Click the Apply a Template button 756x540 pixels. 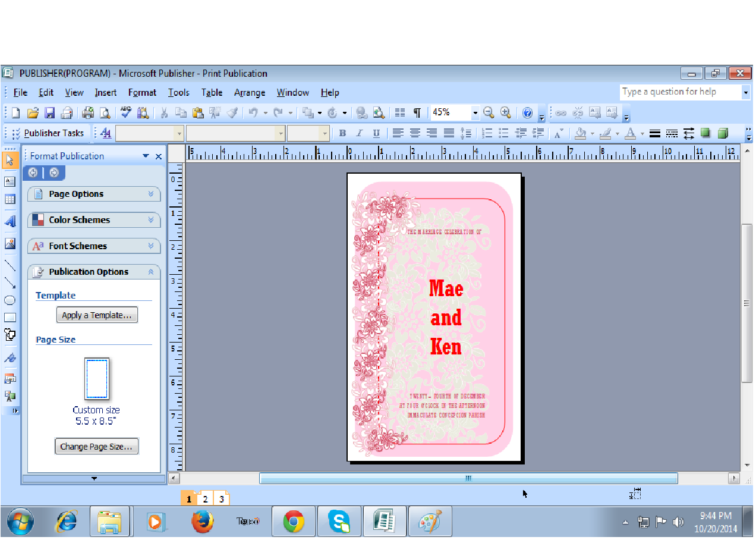coord(97,315)
